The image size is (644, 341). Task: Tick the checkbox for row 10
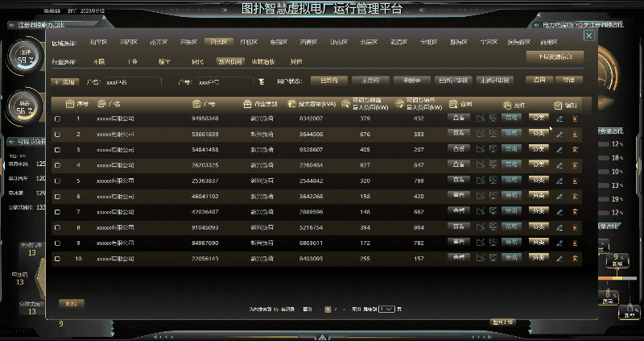(x=57, y=259)
